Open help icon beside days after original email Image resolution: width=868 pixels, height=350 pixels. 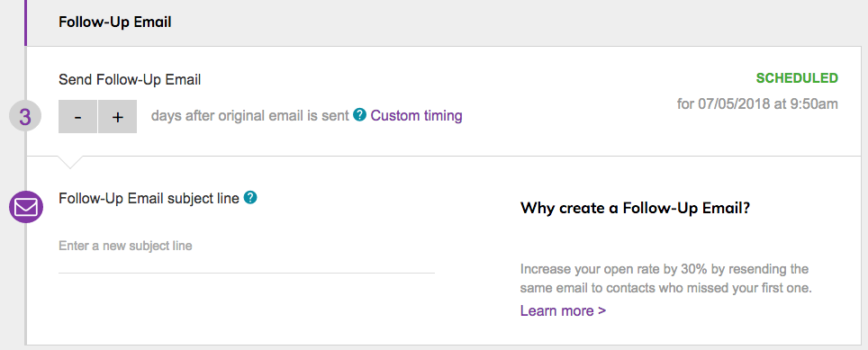coord(360,115)
